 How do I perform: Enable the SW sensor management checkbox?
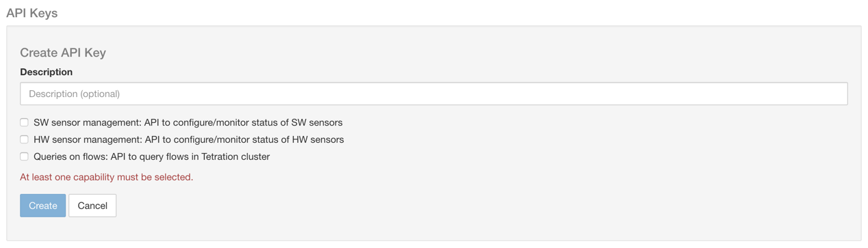[24, 122]
